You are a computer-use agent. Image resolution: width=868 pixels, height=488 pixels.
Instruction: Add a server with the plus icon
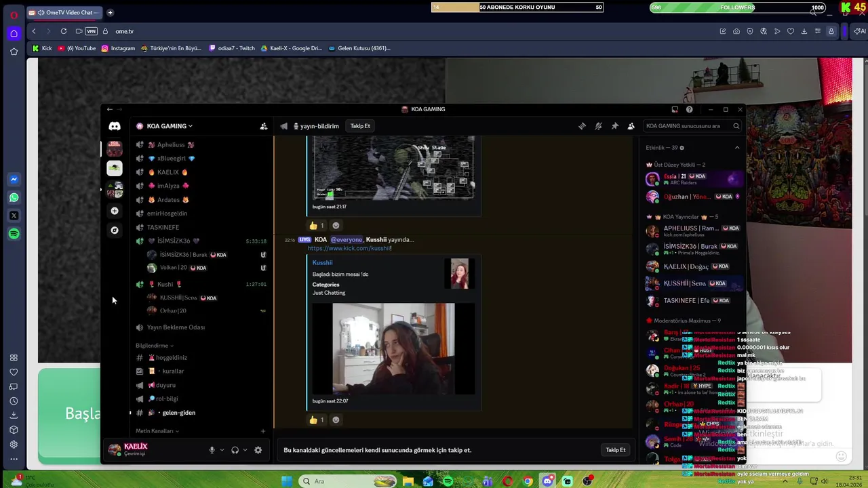[115, 211]
